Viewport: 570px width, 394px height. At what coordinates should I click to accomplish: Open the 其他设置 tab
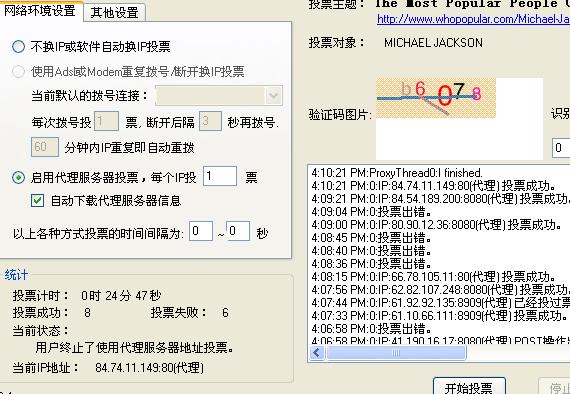pos(114,13)
